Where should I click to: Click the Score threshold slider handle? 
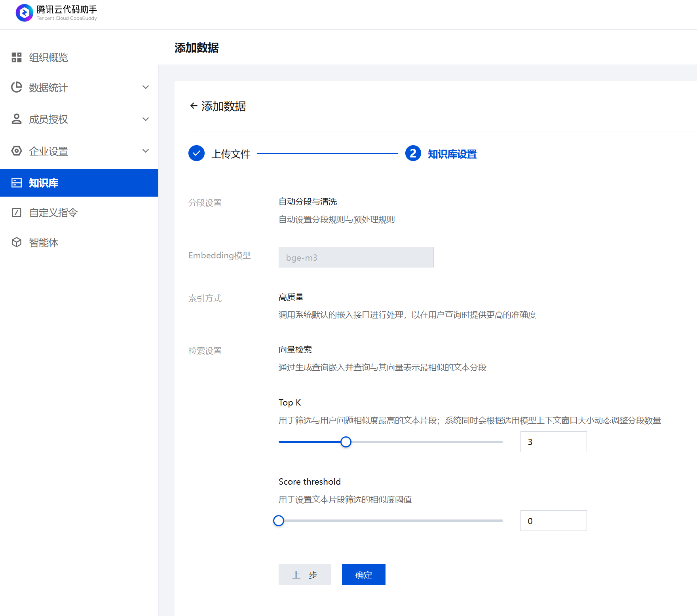pos(279,521)
